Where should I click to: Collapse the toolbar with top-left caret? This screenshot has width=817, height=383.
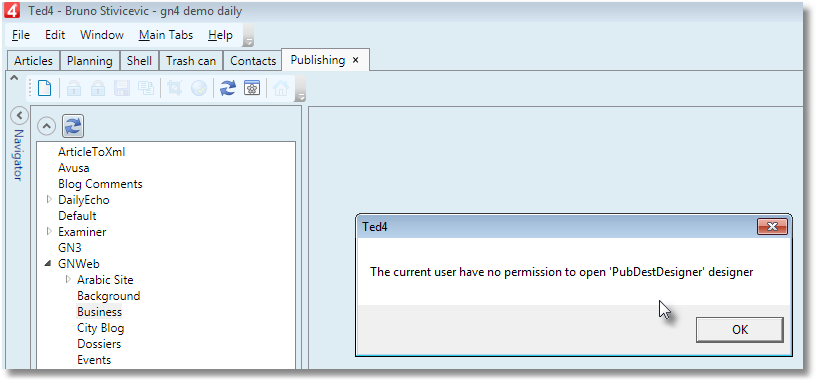[14, 78]
